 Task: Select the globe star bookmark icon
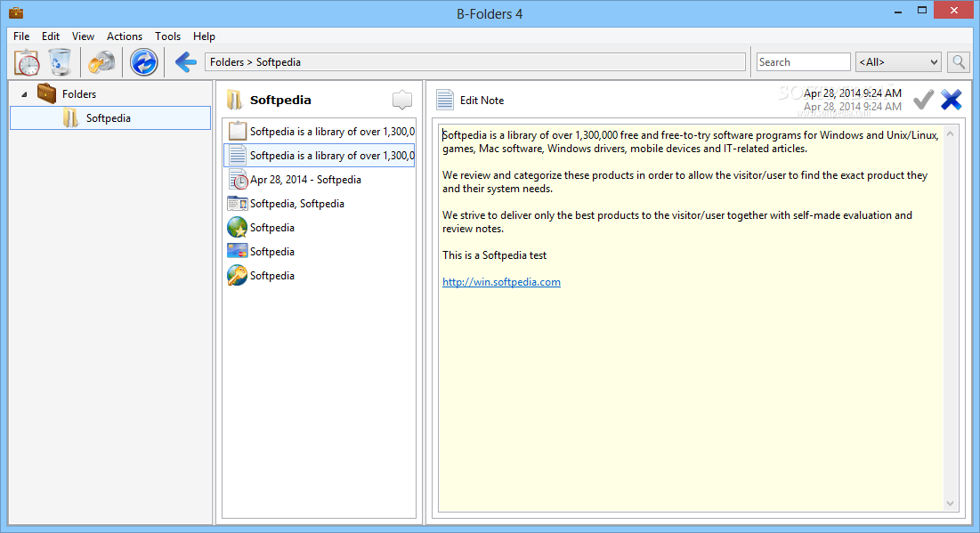pyautogui.click(x=237, y=228)
